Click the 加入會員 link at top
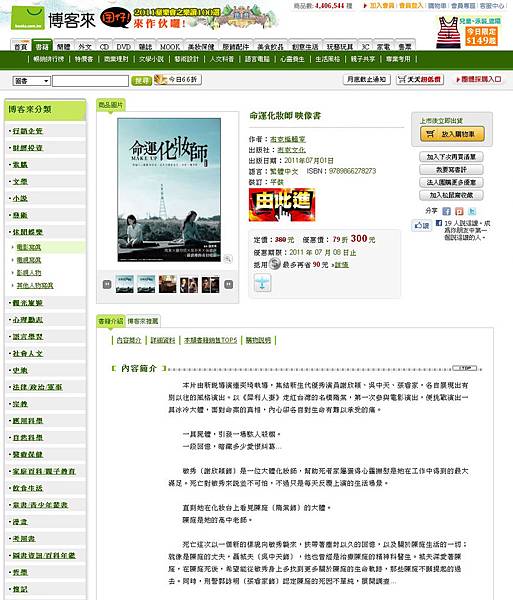The image size is (513, 600). click(381, 5)
